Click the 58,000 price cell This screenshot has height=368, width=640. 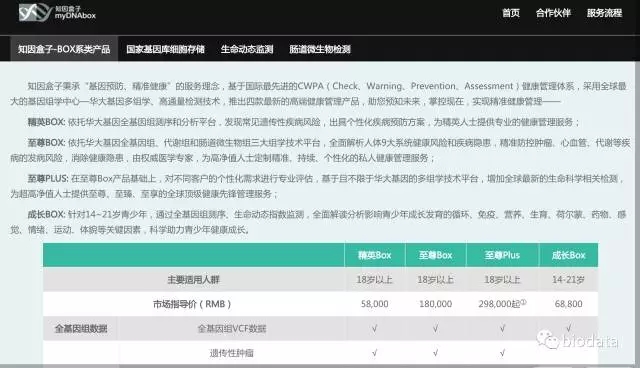click(375, 304)
